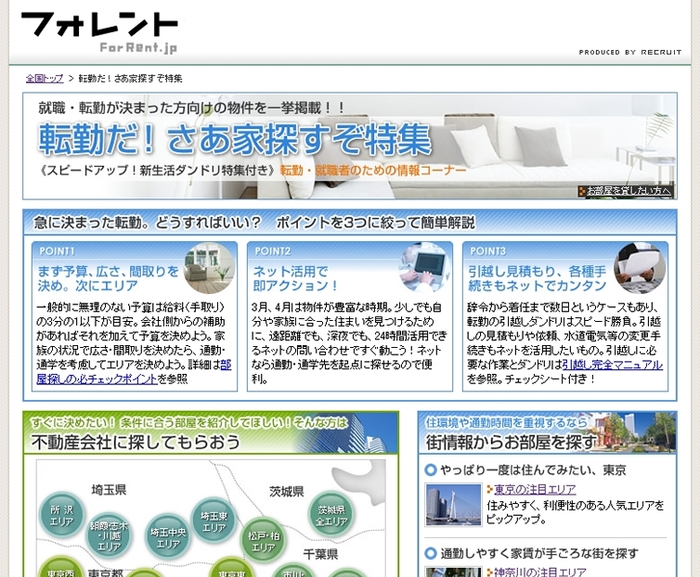Click the フォレント ForRent.jp logo
The height and width of the screenshot is (577, 700).
(100, 32)
